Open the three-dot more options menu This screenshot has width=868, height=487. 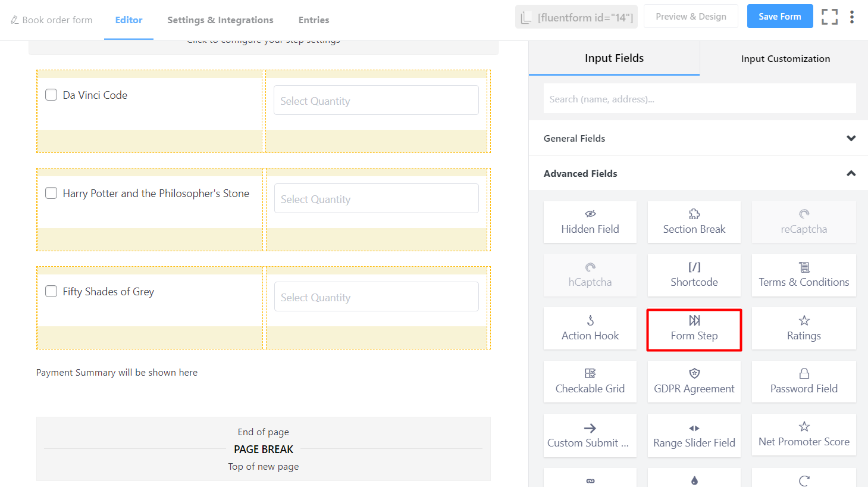[852, 17]
